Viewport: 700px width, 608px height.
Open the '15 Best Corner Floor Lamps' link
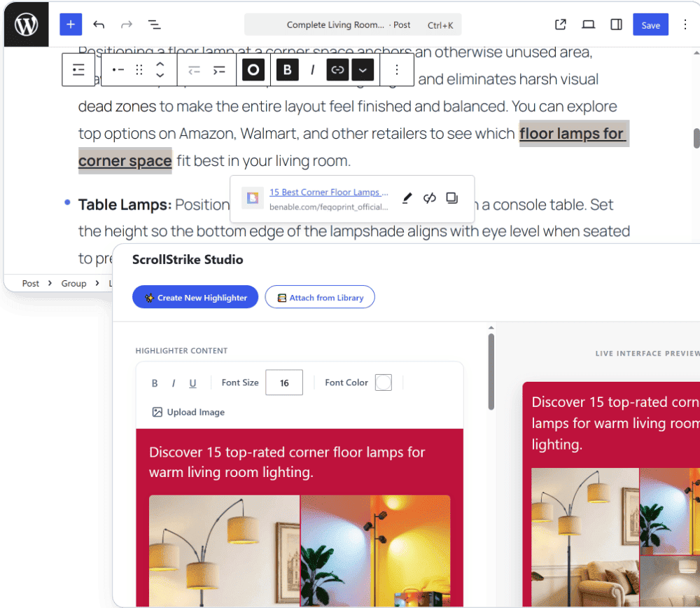[x=328, y=192]
